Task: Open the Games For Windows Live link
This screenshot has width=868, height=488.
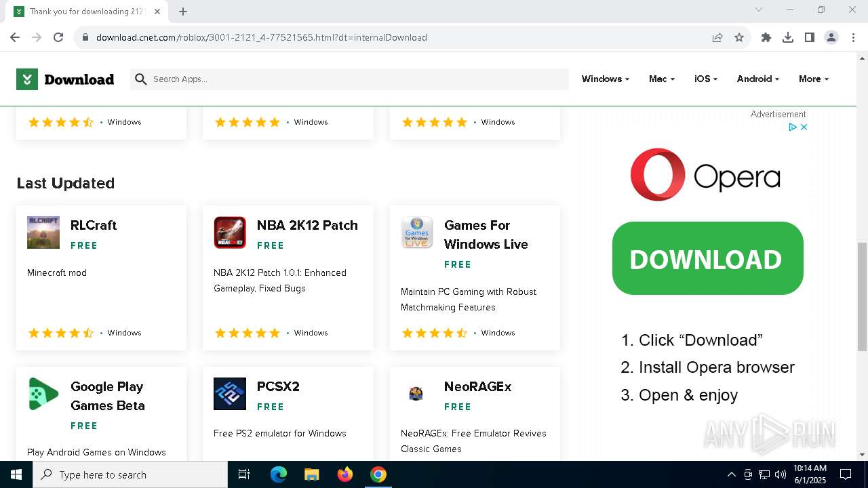Action: tap(486, 235)
